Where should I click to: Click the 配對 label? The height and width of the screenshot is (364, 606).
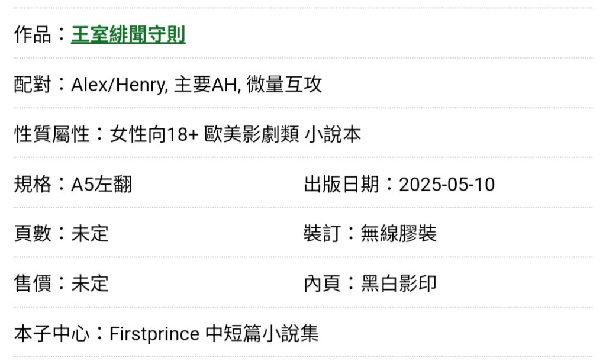pos(33,84)
